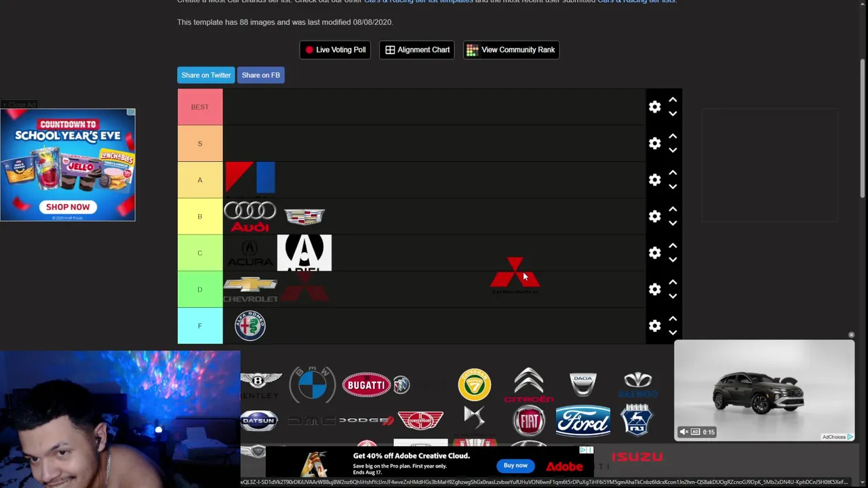This screenshot has height=488, width=868.
Task: Move the D tier row down
Action: [x=673, y=296]
